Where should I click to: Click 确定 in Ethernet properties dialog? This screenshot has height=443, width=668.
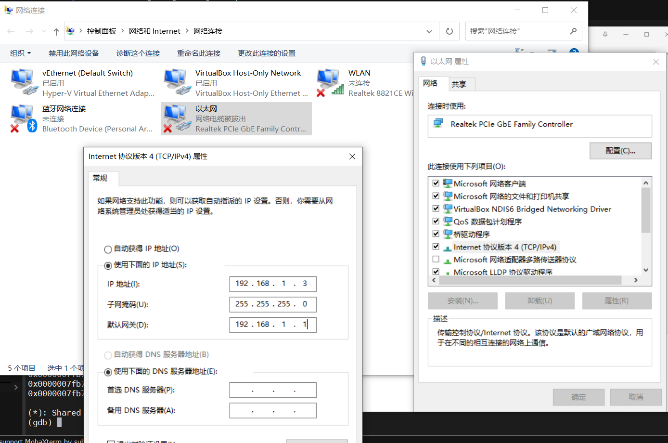point(579,397)
